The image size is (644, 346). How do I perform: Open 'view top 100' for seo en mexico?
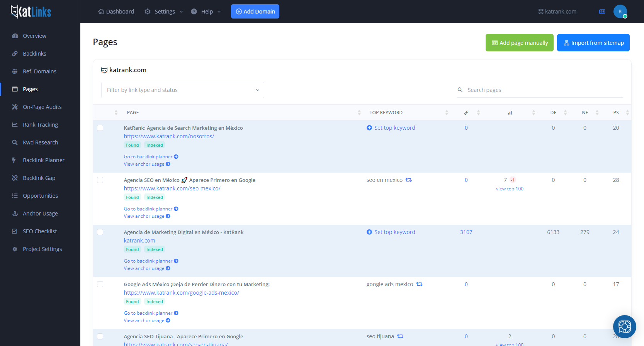(510, 189)
